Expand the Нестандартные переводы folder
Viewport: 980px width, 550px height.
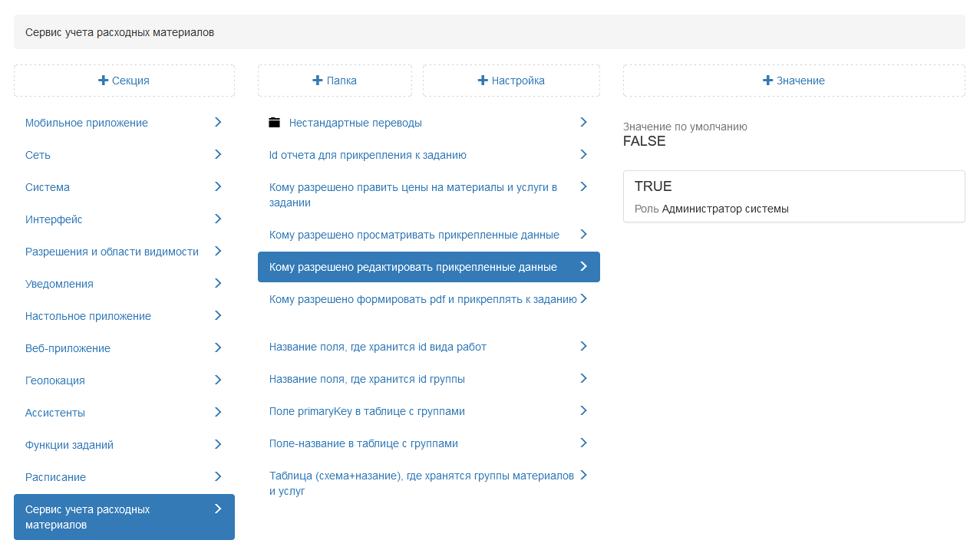(x=355, y=123)
